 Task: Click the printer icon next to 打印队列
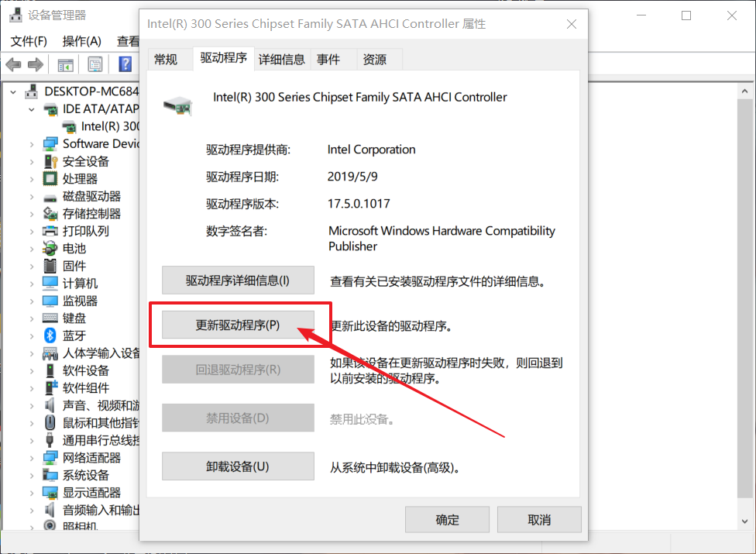click(x=50, y=231)
